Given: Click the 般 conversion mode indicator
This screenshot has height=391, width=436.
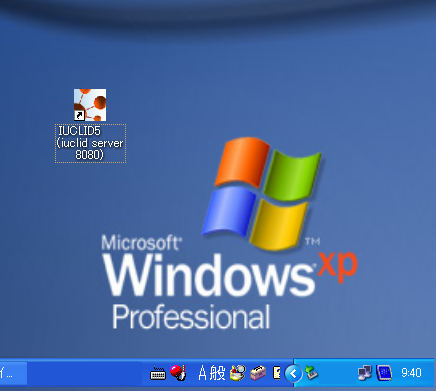Looking at the screenshot, I should click(x=217, y=373).
